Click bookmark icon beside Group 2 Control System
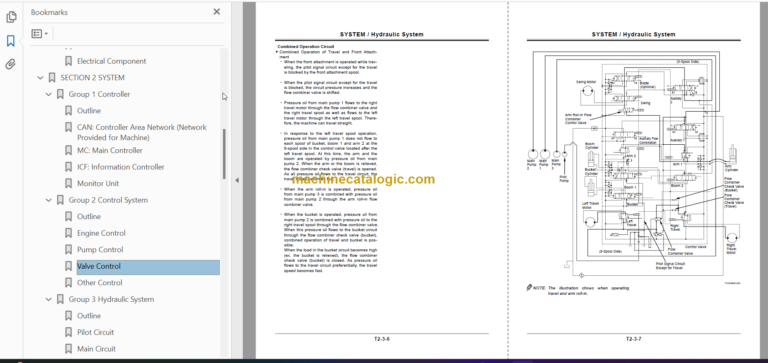Screen dimensions: 768x363 (60, 200)
